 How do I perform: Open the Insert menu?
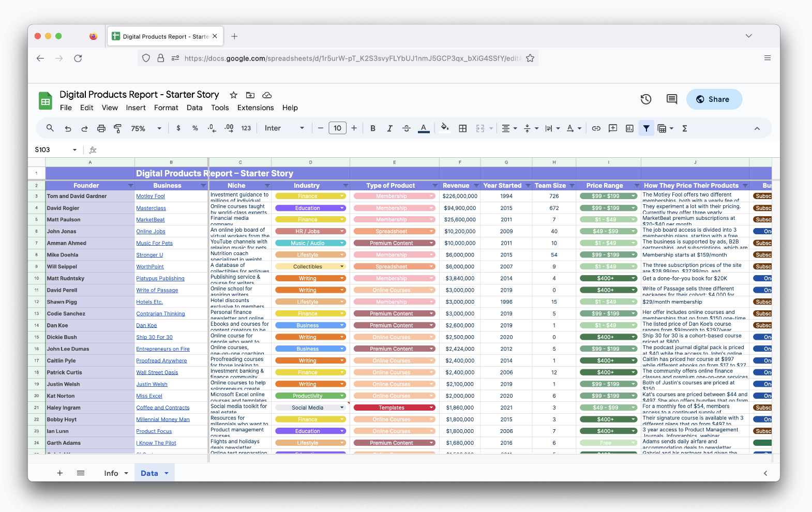(136, 108)
